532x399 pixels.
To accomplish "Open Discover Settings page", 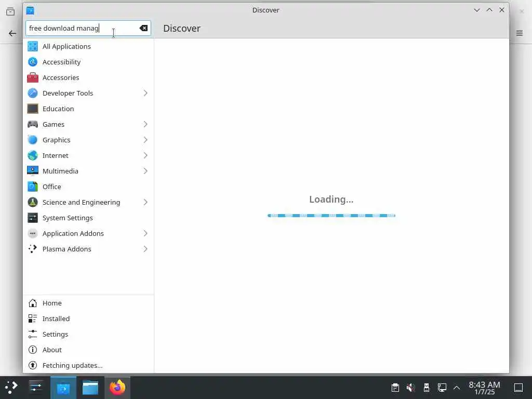I will (x=88, y=334).
